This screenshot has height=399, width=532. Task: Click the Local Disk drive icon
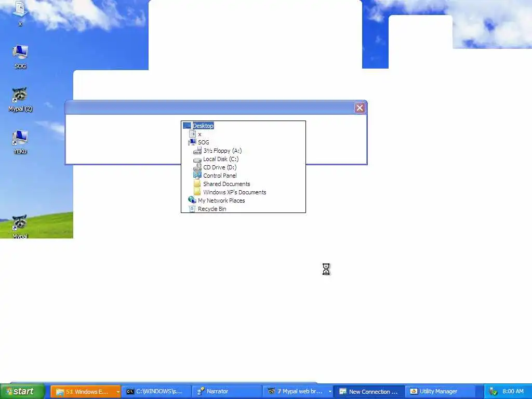tap(197, 159)
